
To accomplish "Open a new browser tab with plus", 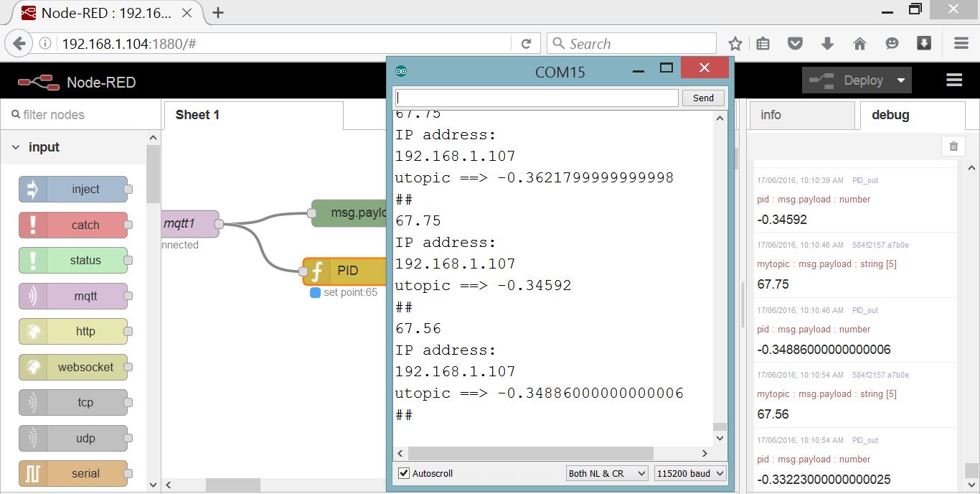I will pos(219,12).
